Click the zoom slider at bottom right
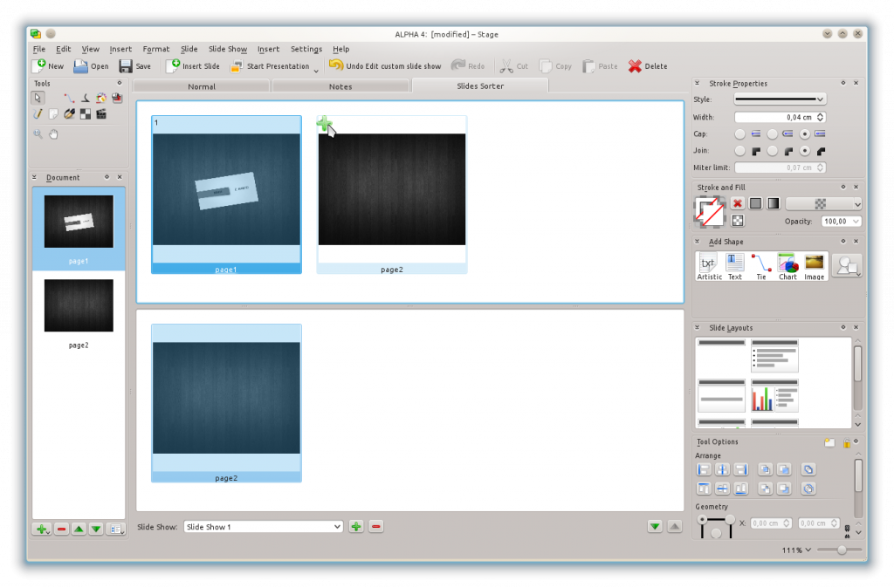Screen dimensions: 894x588 [x=842, y=550]
